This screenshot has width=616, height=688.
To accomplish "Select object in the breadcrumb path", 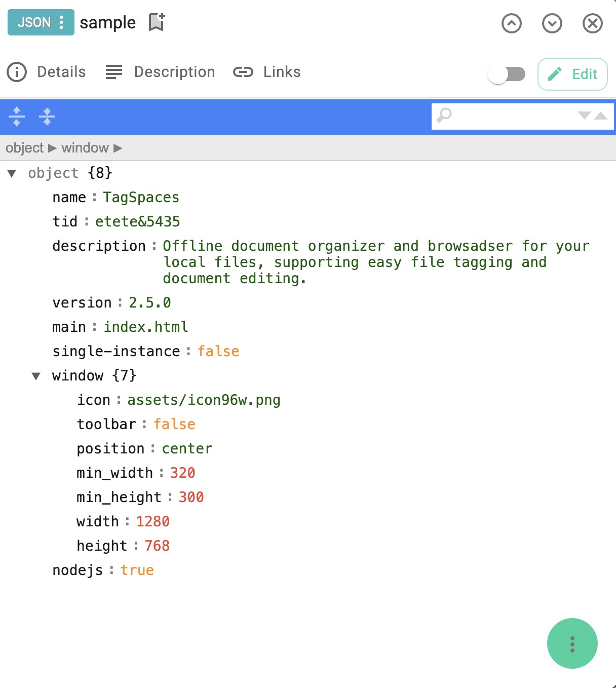I will pos(24,147).
